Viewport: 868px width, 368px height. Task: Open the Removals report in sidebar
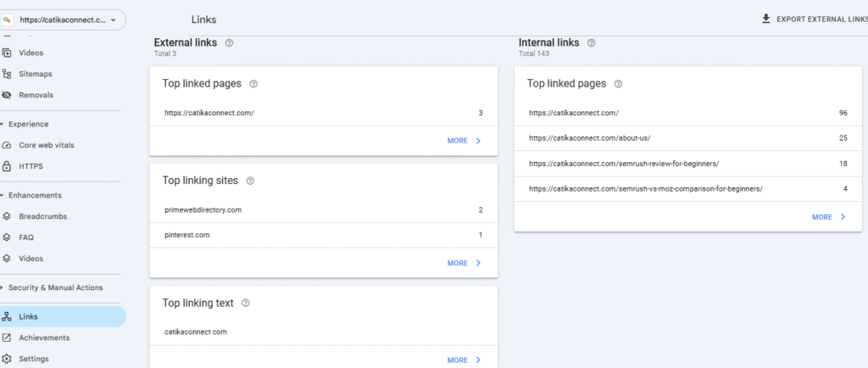point(36,95)
